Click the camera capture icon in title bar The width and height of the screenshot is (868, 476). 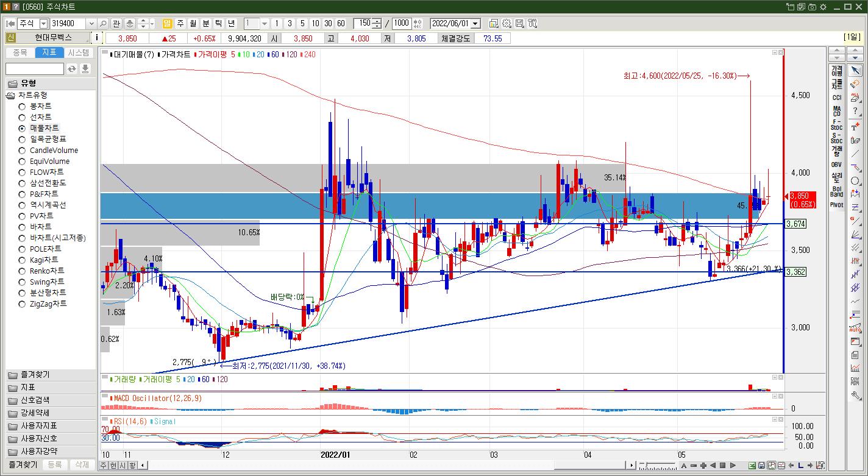pyautogui.click(x=812, y=7)
